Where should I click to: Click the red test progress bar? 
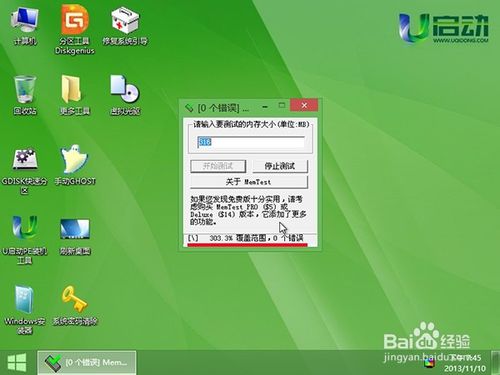(247, 245)
